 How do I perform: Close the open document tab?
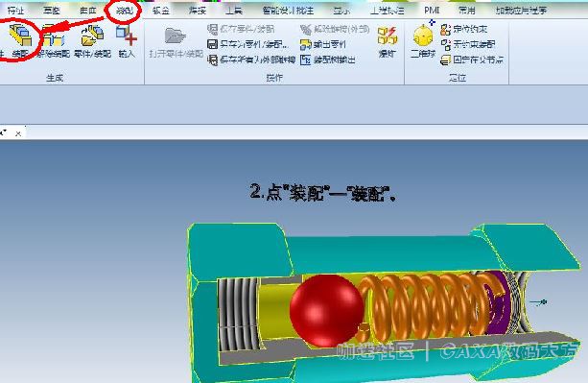(x=18, y=133)
